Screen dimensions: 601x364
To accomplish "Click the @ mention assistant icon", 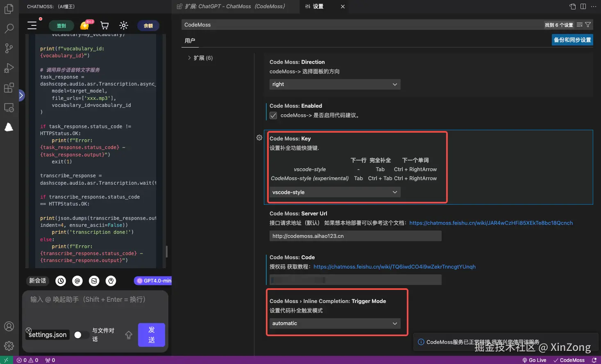I will tap(77, 281).
